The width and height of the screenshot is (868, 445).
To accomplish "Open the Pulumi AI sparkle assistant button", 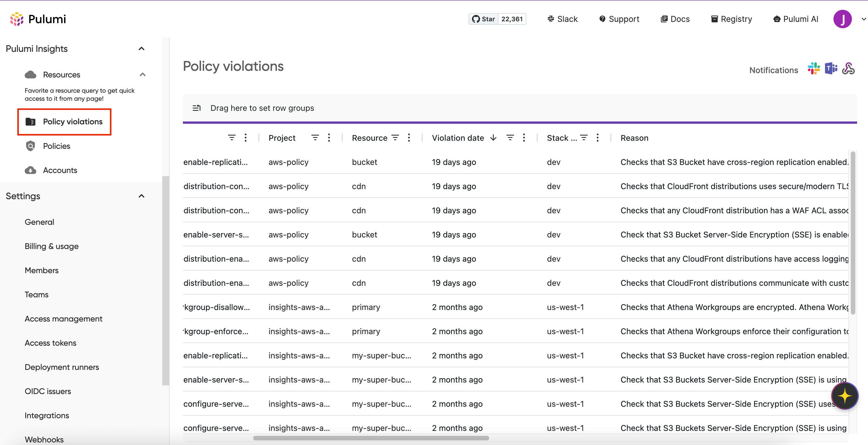I will [845, 396].
